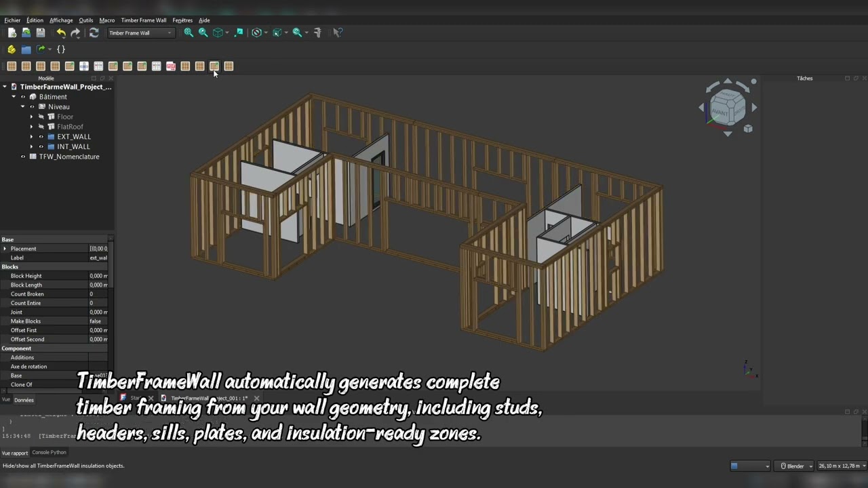The image size is (868, 488).
Task: Collapse the TimberFarmeWall_Project document tree
Action: pos(5,87)
